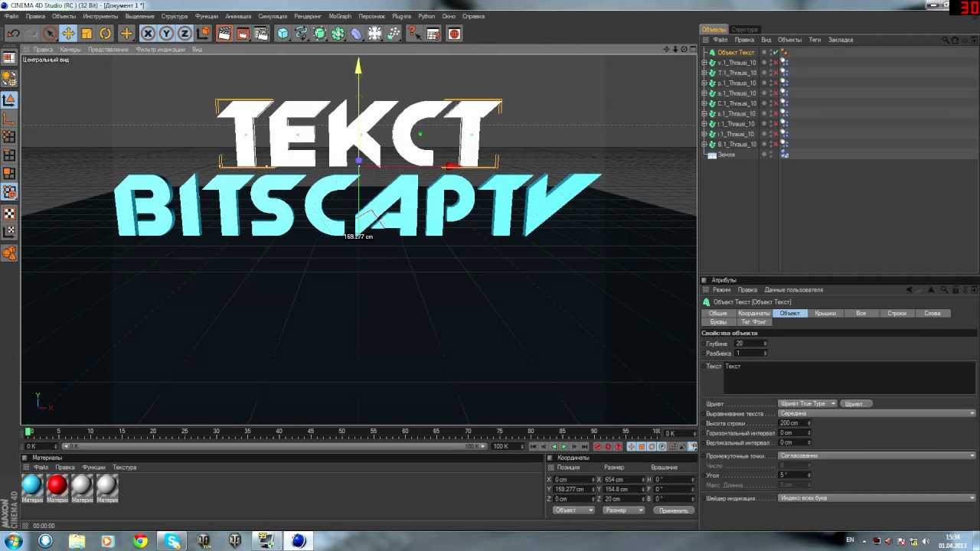The height and width of the screenshot is (551, 980).
Task: Click the Глубина value field
Action: tap(750, 344)
